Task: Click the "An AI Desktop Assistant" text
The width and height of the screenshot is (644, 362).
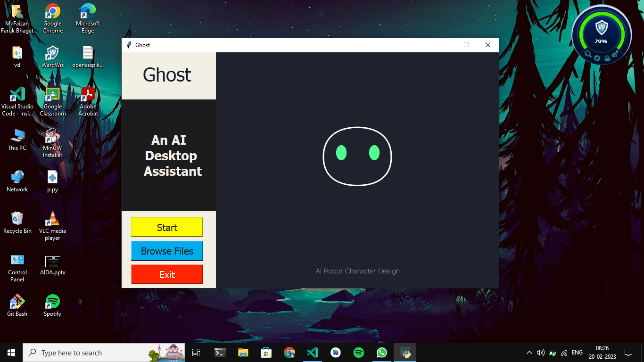Action: (172, 156)
